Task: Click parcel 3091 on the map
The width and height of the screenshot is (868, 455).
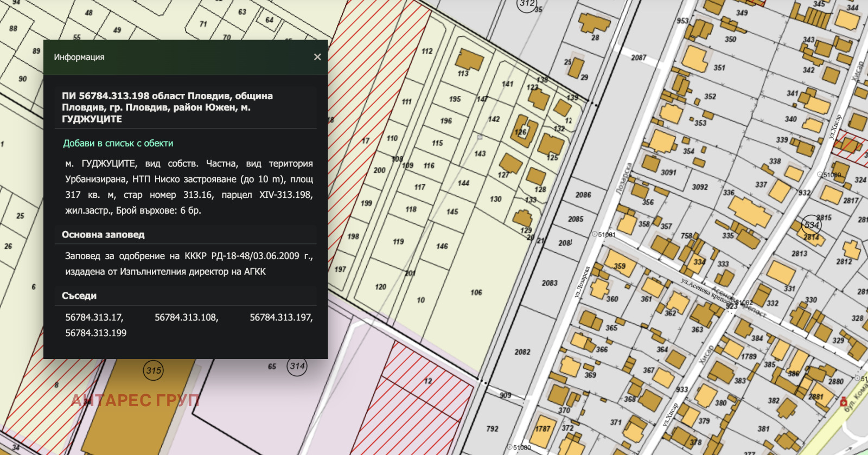Action: point(668,172)
